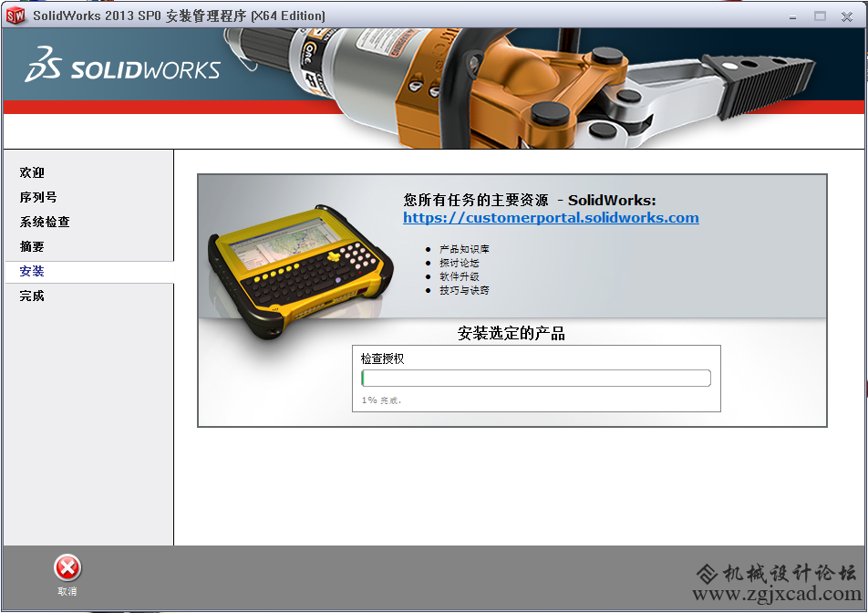Click the 检查授权 status label

[x=383, y=358]
